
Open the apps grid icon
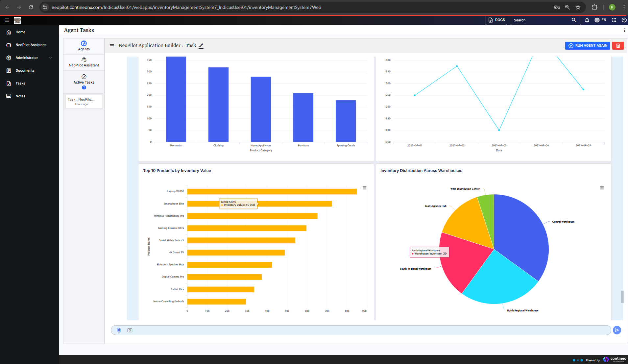click(x=614, y=20)
